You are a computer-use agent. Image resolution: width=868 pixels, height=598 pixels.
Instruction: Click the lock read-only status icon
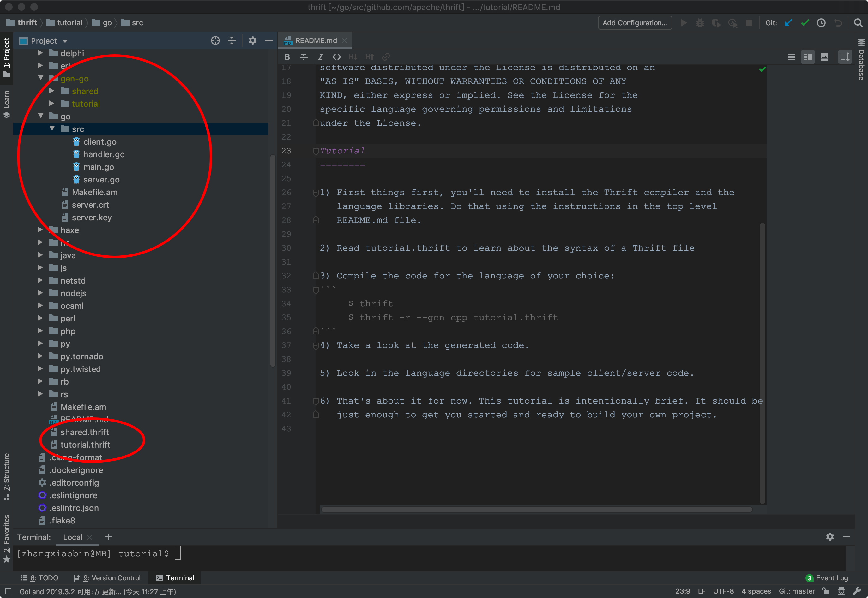(825, 591)
